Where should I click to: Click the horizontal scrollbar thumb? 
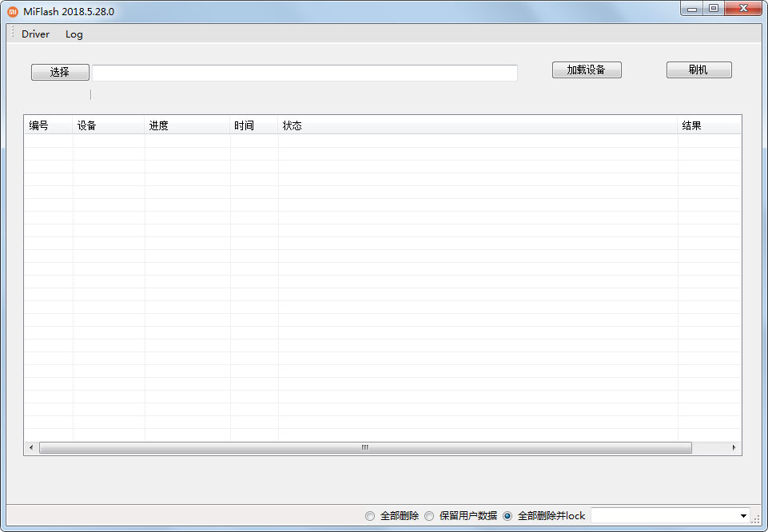(x=364, y=448)
